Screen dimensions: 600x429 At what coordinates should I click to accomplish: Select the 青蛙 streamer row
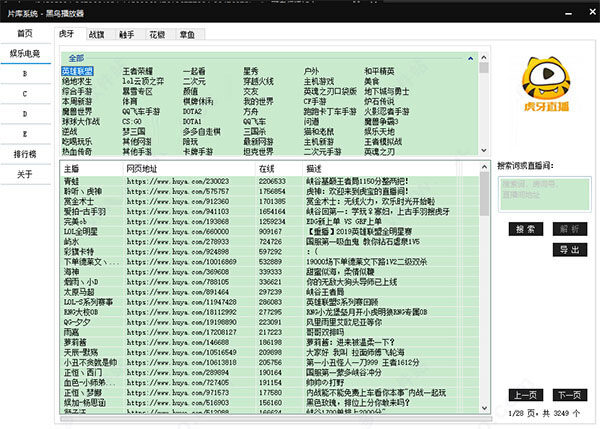pyautogui.click(x=270, y=181)
